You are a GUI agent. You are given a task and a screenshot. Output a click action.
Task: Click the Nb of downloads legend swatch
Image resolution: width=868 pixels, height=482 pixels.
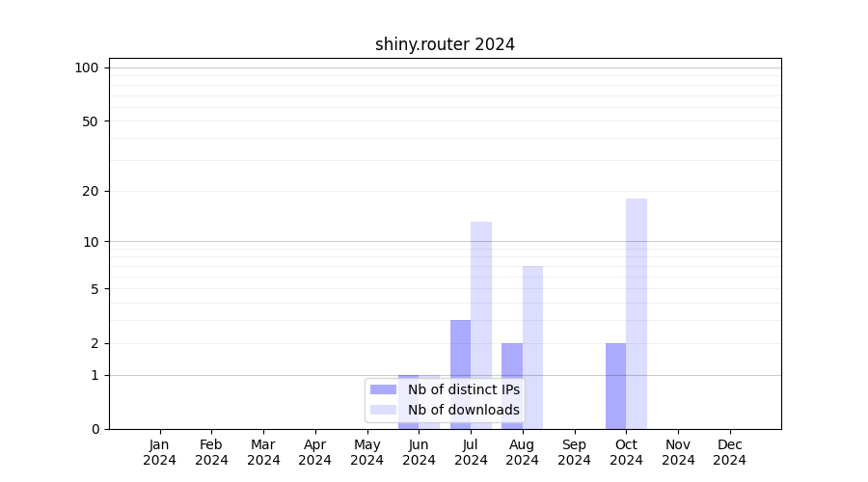[x=383, y=410]
